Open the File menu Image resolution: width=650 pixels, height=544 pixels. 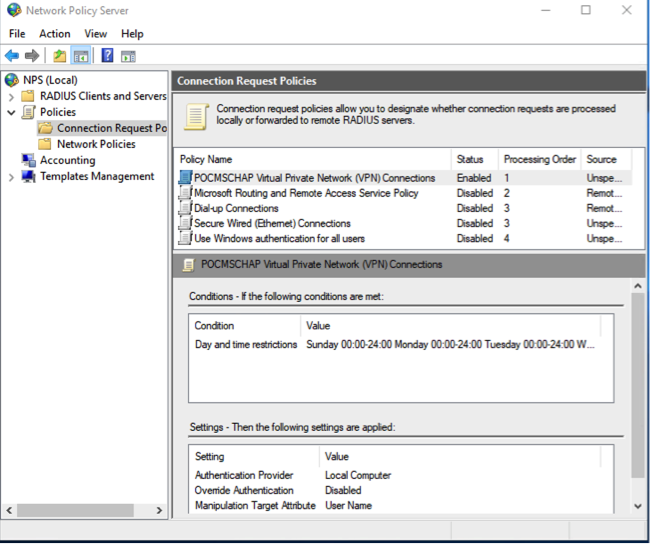[17, 34]
